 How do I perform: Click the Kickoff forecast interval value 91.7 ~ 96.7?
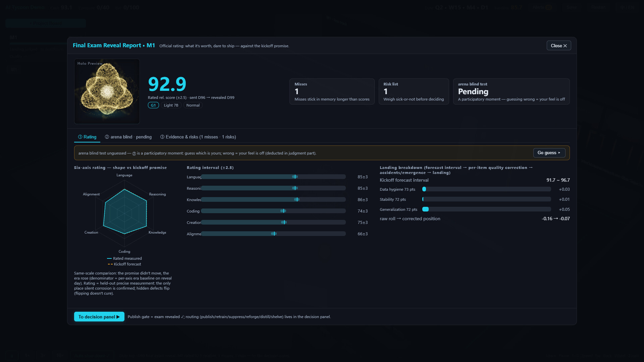(558, 180)
